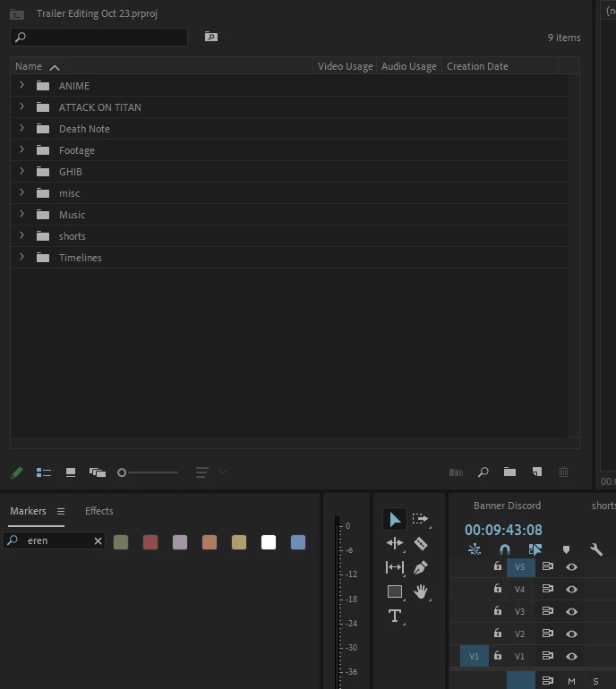Viewport: 616px width, 689px height.
Task: Select the Slip tool
Action: click(x=394, y=567)
